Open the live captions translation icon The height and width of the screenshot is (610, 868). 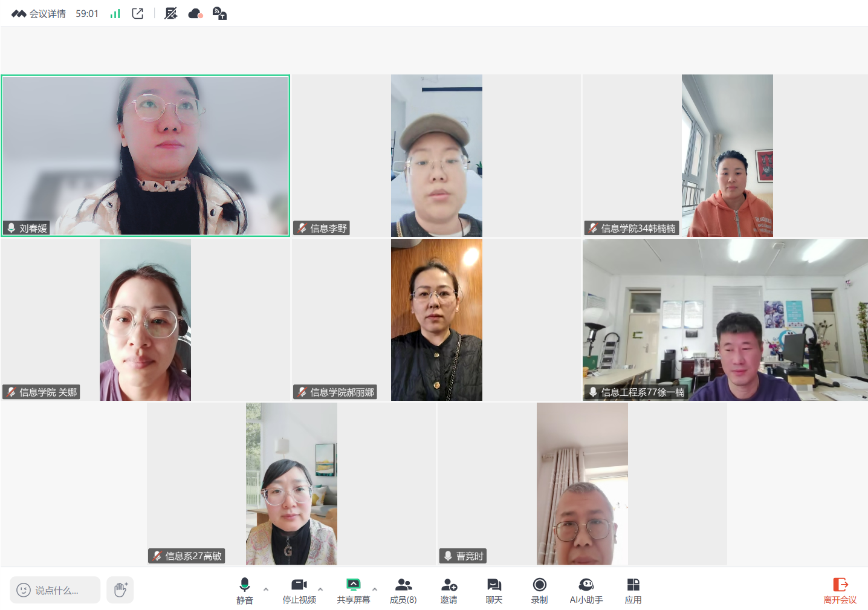coord(219,14)
